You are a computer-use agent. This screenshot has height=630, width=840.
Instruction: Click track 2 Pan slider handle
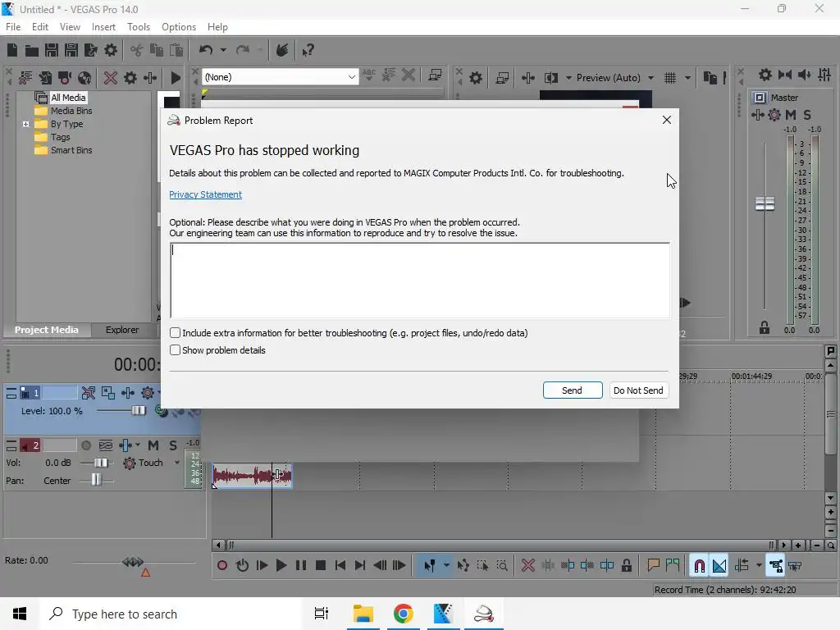coord(96,480)
